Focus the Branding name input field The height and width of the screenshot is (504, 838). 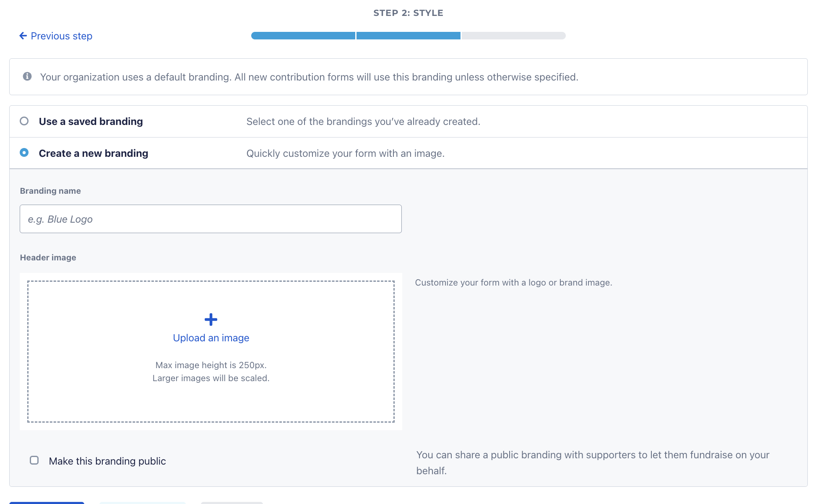point(211,219)
